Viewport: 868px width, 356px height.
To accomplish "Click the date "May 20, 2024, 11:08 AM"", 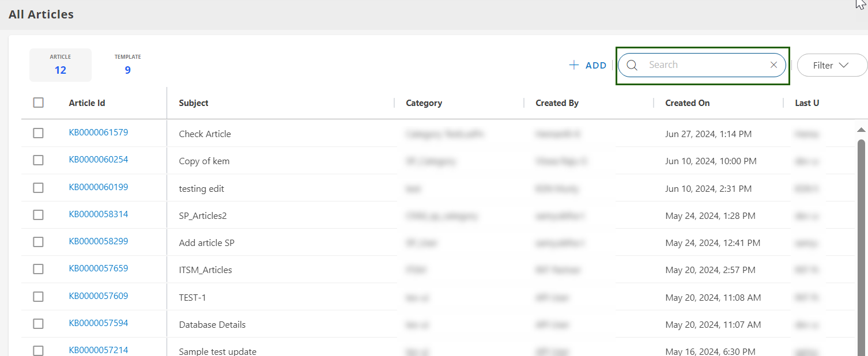I will tap(714, 298).
